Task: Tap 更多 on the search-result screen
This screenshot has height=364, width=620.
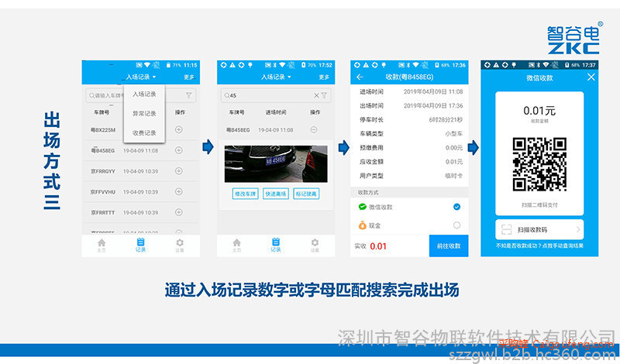Action: 324,77
